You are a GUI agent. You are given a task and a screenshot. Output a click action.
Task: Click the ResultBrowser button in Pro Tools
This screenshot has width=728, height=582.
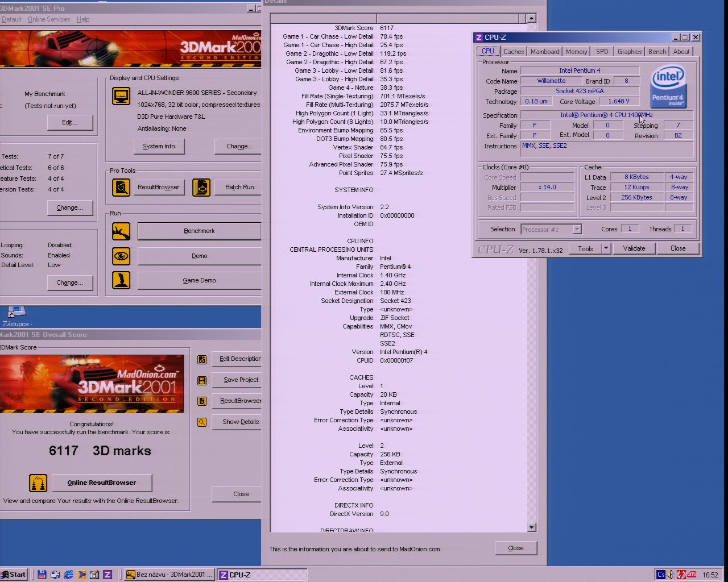tap(159, 187)
